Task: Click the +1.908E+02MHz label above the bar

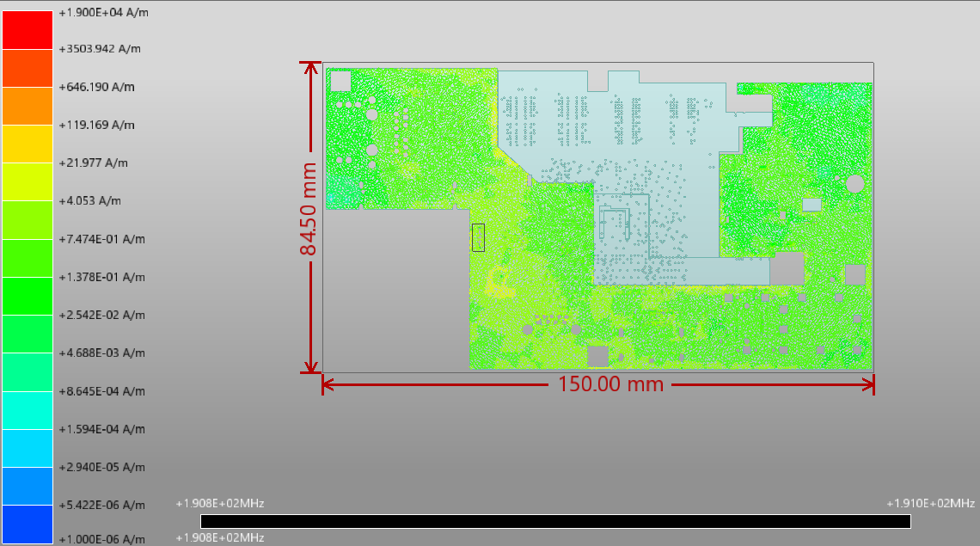Action: (219, 503)
